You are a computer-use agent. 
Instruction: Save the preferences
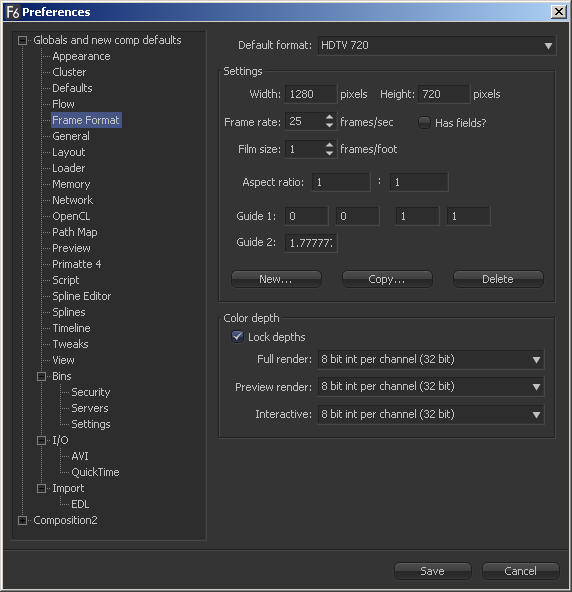[433, 571]
